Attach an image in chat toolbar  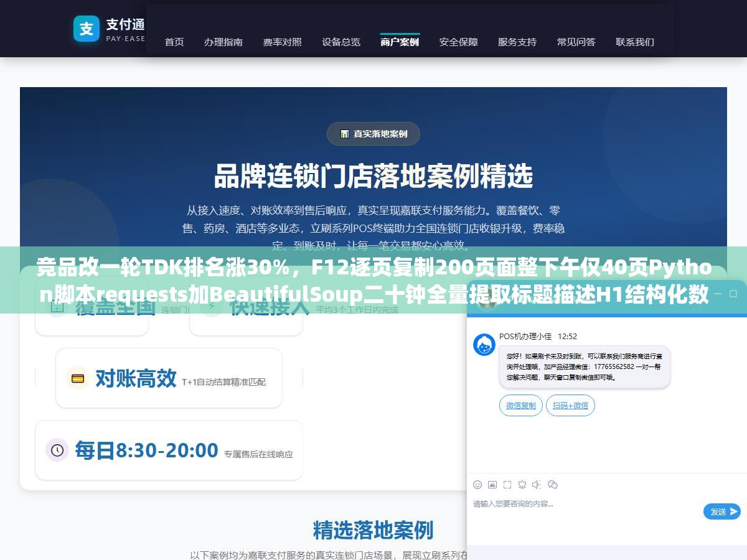tap(492, 484)
